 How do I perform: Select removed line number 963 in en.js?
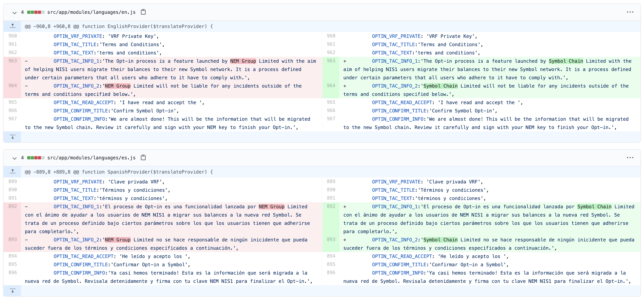pos(12,61)
